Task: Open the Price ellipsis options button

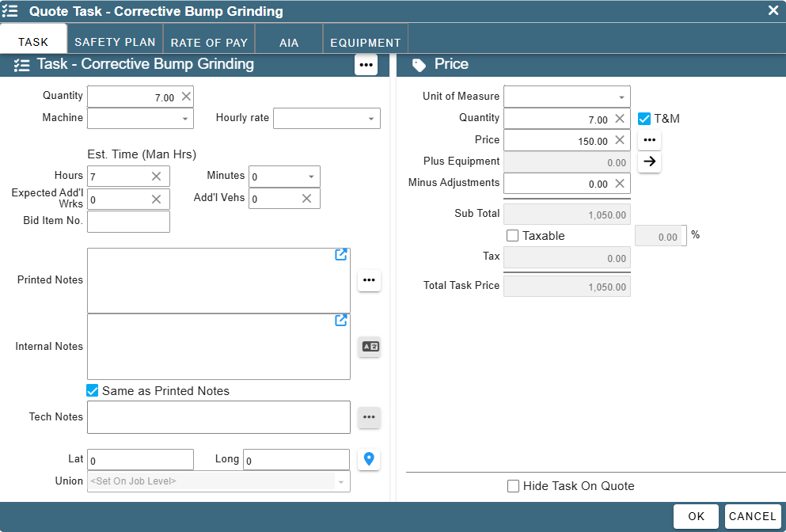Action: pyautogui.click(x=649, y=140)
